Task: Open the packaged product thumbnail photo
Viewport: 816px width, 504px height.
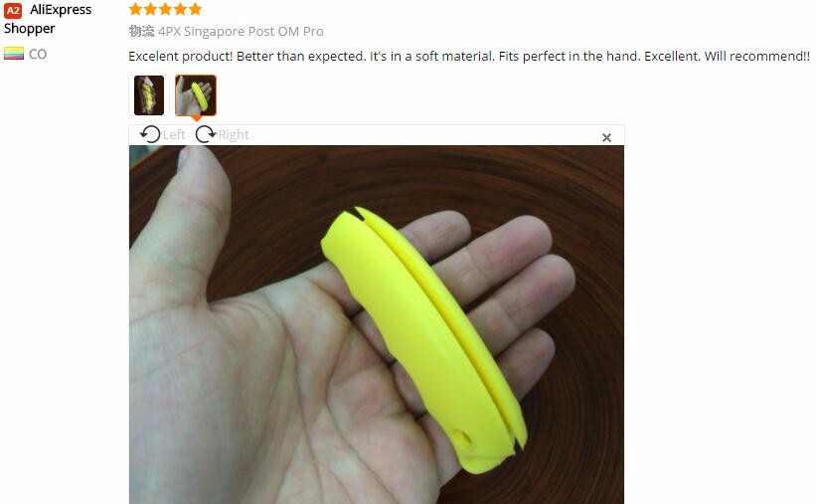Action: (149, 95)
